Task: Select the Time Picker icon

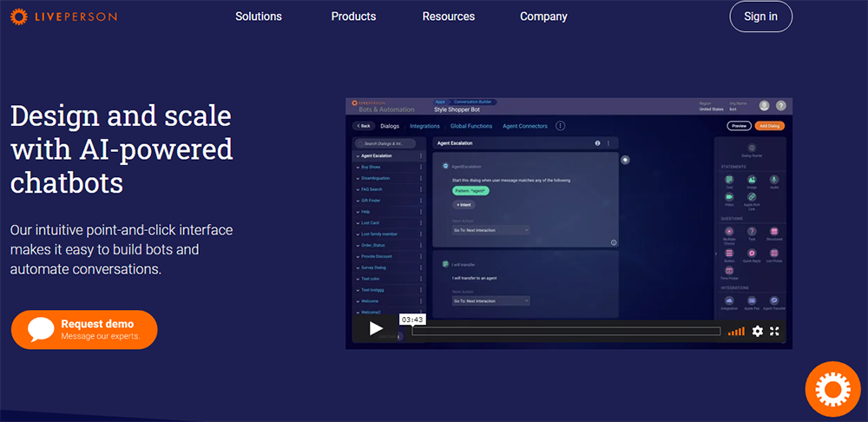Action: point(729,270)
